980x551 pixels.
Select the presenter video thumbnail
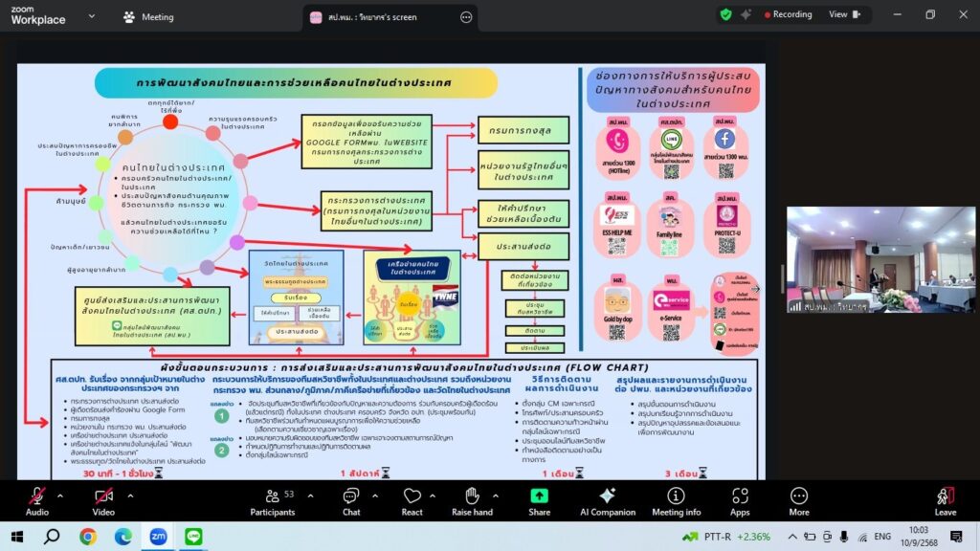point(880,259)
